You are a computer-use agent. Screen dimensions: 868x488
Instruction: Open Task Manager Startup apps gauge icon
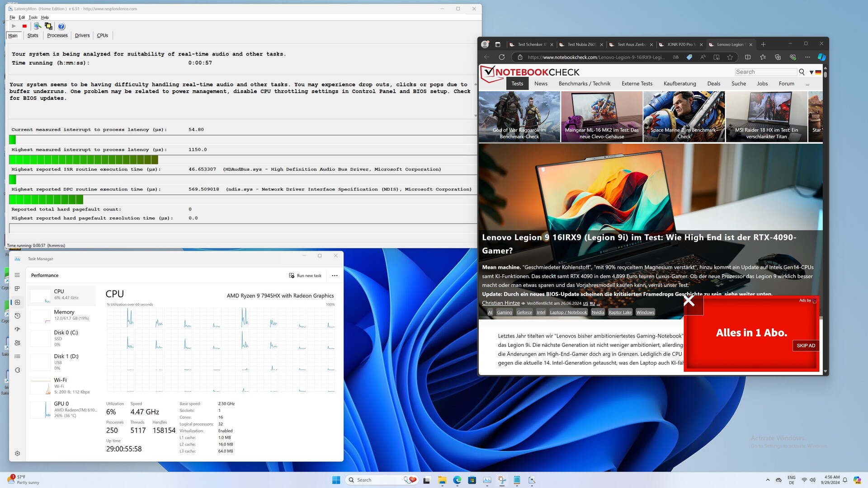click(17, 329)
